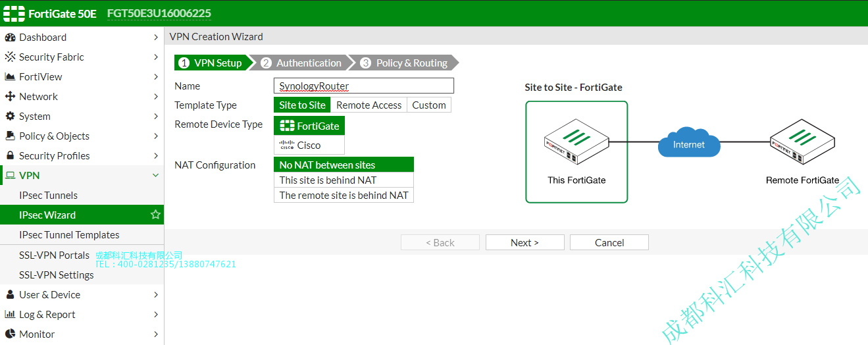Image resolution: width=868 pixels, height=345 pixels.
Task: Expand the Network chevron
Action: [156, 97]
